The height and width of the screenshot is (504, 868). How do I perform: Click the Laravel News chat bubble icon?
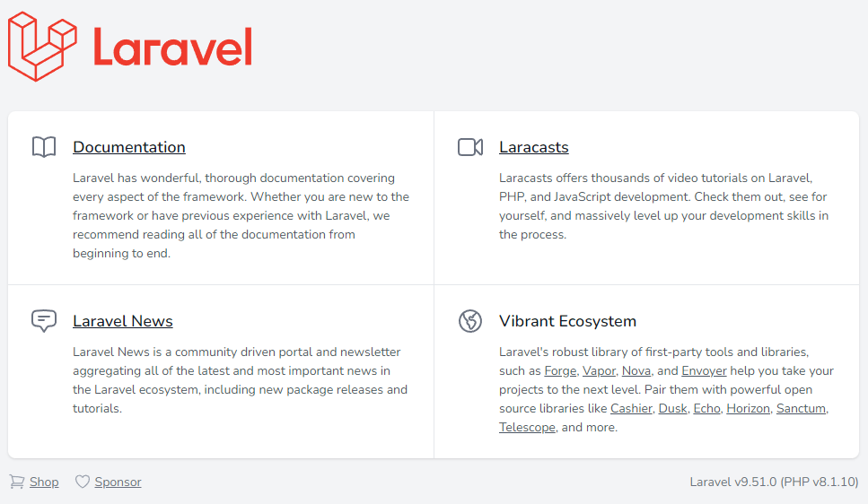pos(44,321)
